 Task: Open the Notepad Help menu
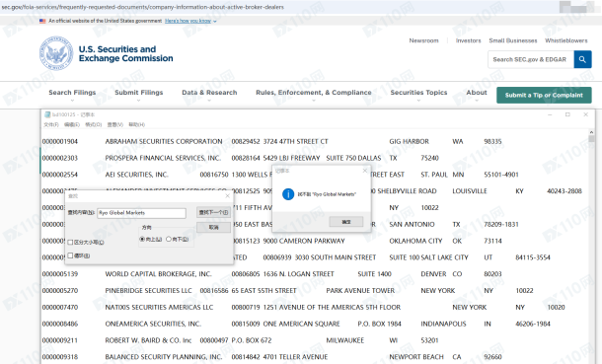(136, 124)
